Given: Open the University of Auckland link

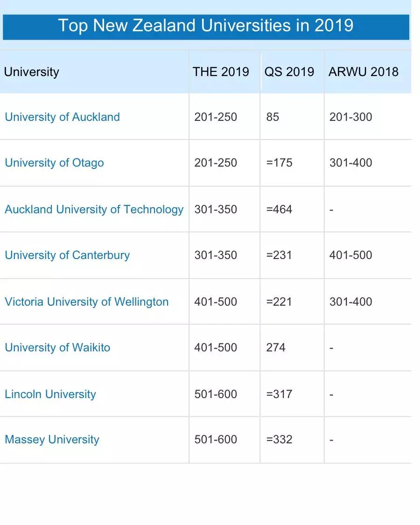Looking at the screenshot, I should (62, 117).
